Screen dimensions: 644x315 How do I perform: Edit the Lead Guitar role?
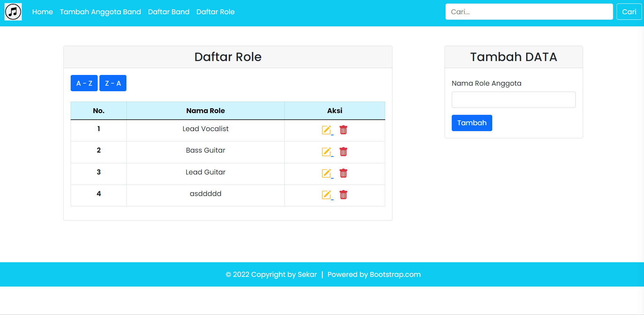(326, 173)
